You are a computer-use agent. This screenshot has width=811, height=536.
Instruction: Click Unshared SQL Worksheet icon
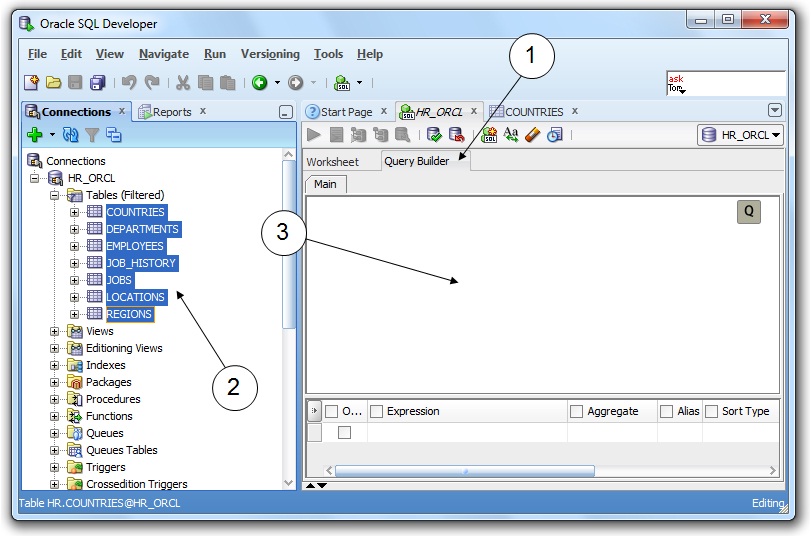pyautogui.click(x=489, y=135)
